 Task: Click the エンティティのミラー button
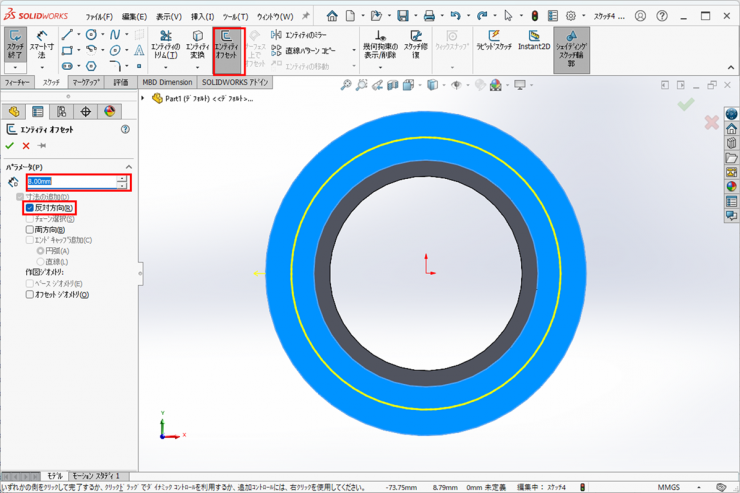tap(307, 35)
